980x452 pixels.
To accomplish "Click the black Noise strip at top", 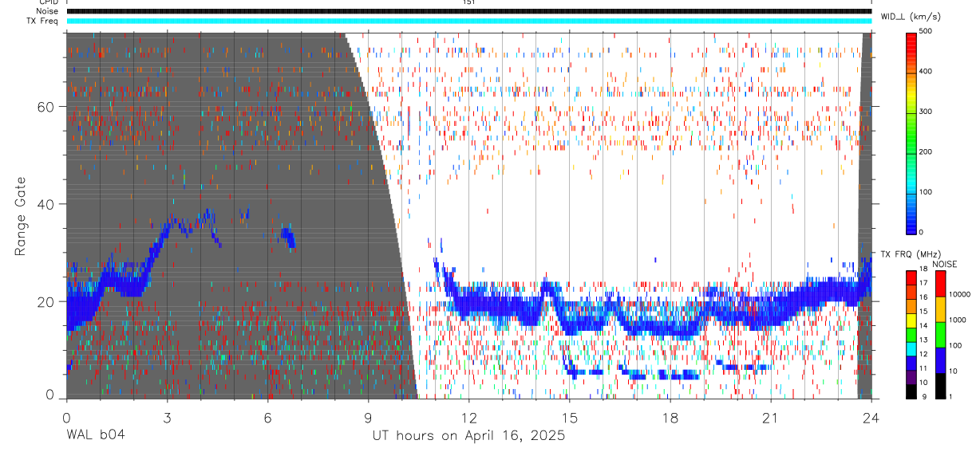I will coord(468,11).
